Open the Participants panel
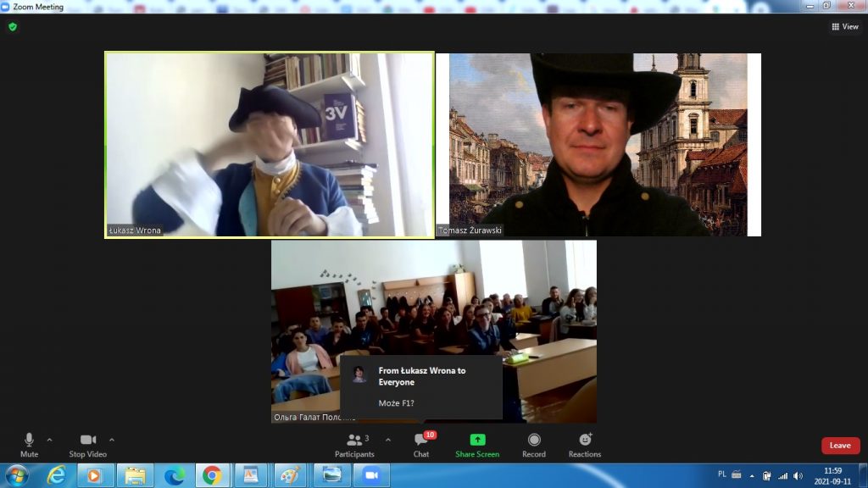Image resolution: width=868 pixels, height=488 pixels. 354,444
